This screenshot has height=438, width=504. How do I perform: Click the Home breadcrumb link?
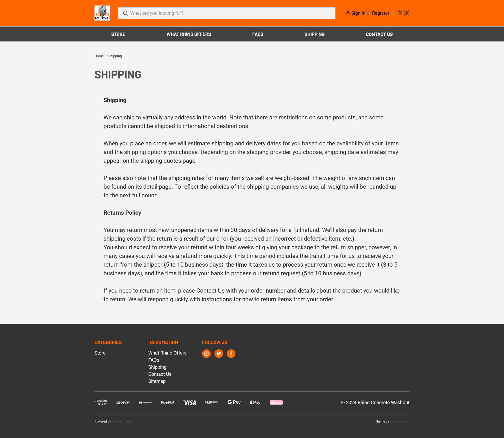point(99,56)
